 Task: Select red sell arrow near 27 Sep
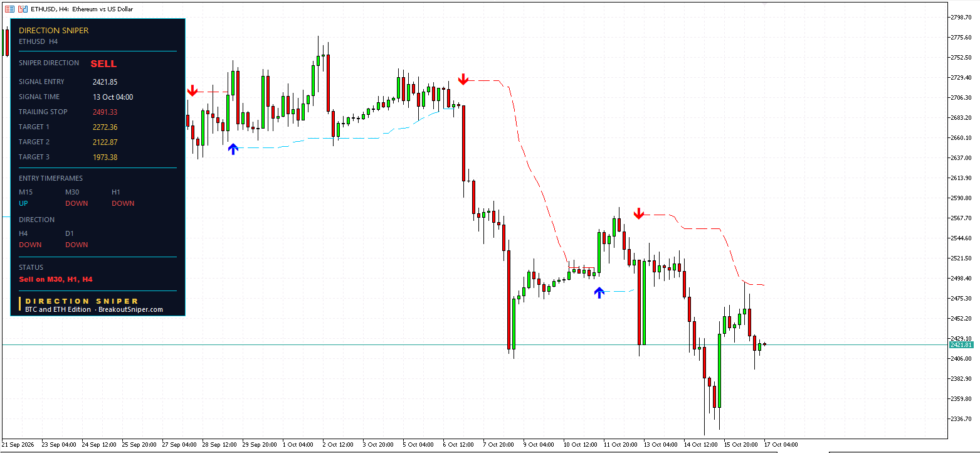pos(192,90)
